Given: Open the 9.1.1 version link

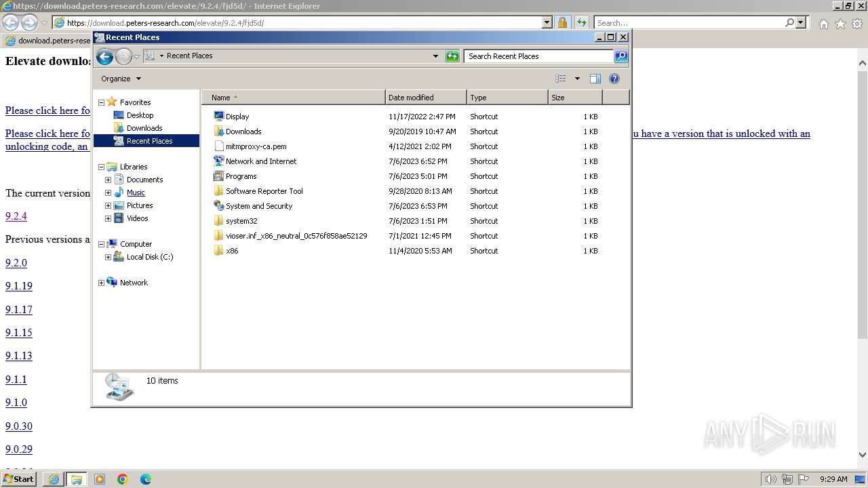Looking at the screenshot, I should point(16,380).
